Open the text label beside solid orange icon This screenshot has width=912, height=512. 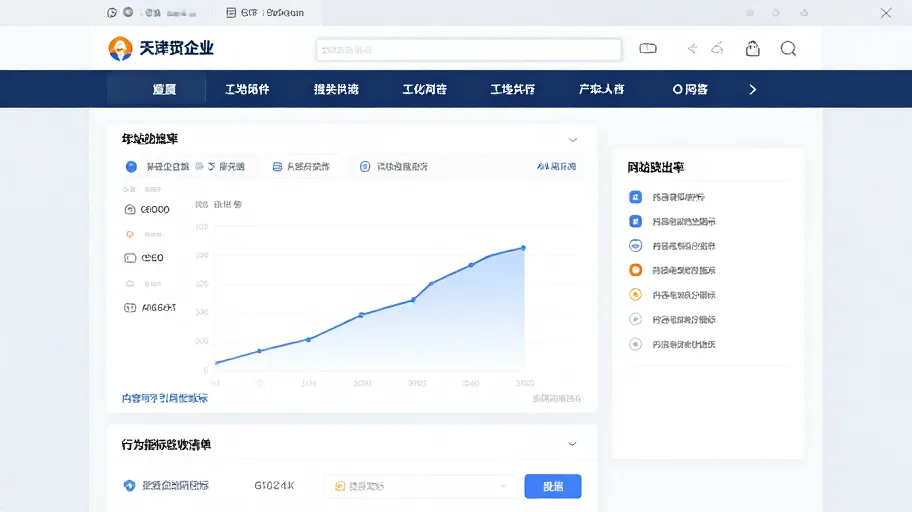684,271
